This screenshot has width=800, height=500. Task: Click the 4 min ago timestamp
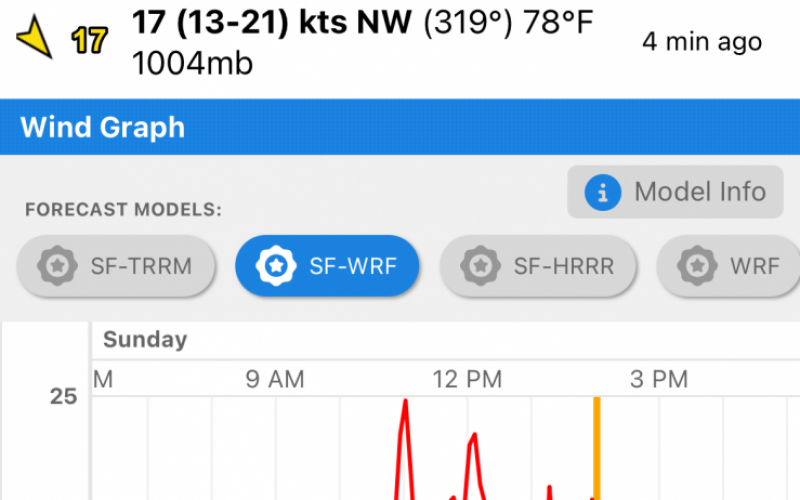702,41
